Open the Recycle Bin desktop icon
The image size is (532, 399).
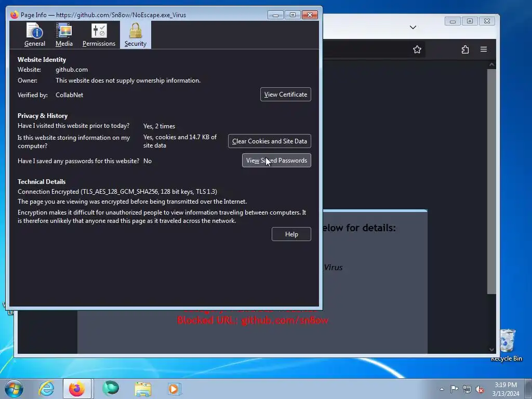tap(507, 344)
